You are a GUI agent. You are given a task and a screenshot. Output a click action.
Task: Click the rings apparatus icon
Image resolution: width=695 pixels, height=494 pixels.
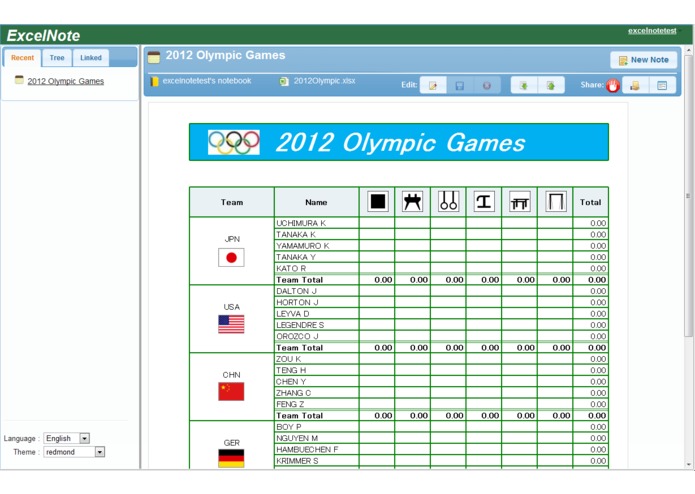tap(448, 202)
